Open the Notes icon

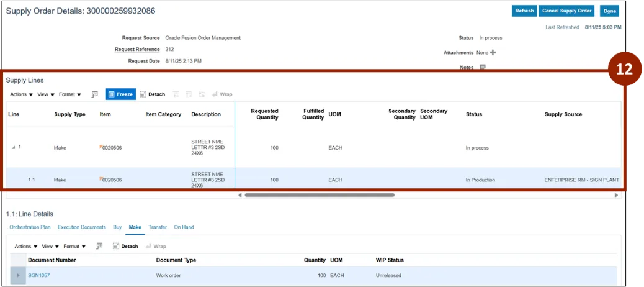pyautogui.click(x=482, y=67)
